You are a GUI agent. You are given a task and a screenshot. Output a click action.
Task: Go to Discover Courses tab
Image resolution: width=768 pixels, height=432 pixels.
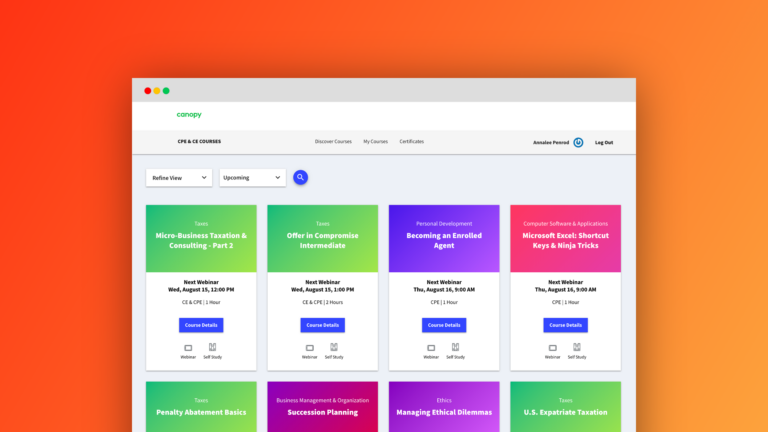333,142
